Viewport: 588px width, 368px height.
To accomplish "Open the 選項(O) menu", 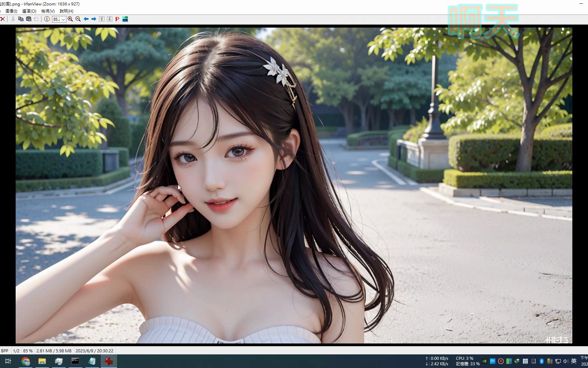I will [x=29, y=11].
